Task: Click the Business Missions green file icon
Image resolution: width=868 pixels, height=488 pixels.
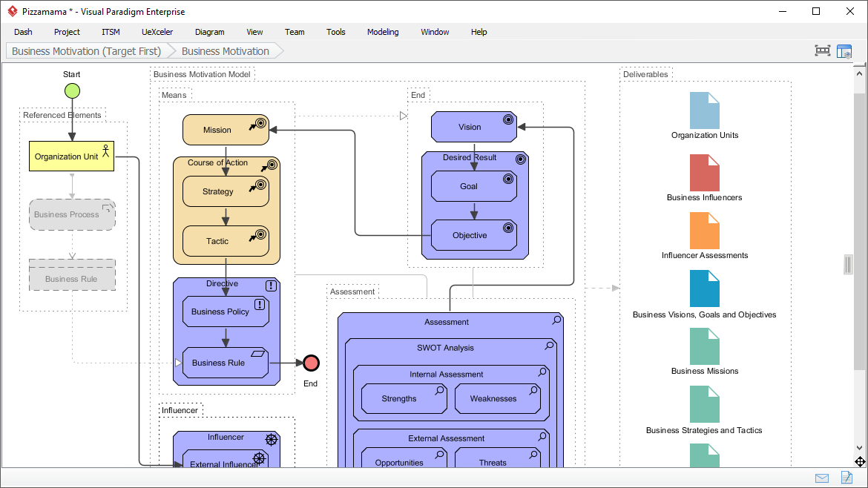Action: (703, 347)
